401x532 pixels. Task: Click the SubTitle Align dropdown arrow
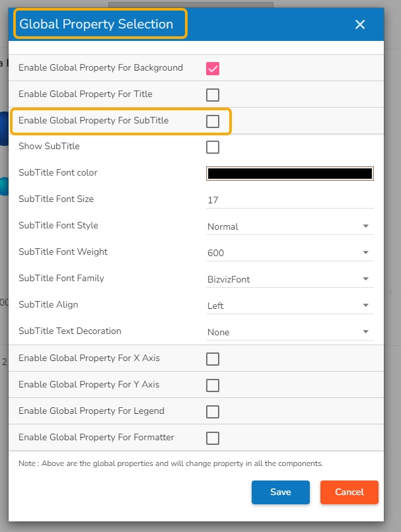point(366,306)
